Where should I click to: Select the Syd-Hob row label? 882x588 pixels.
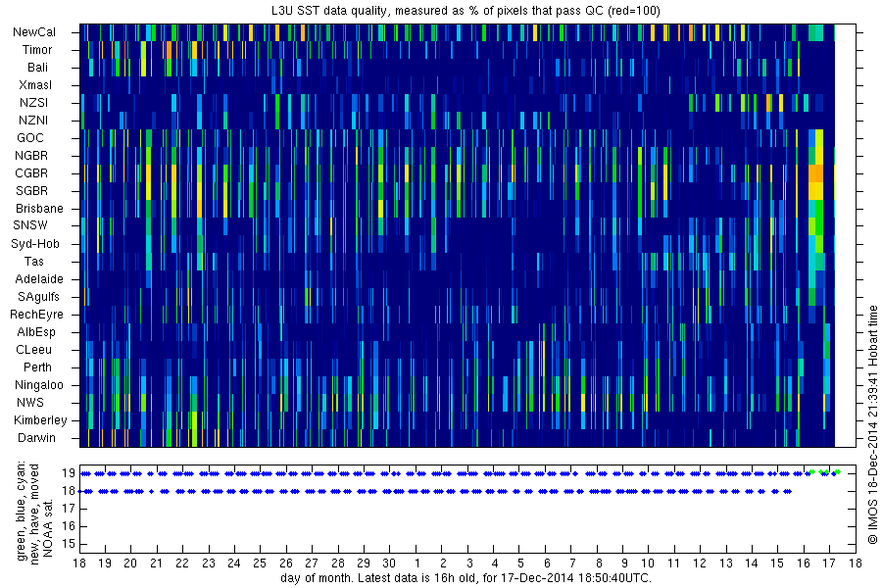click(x=35, y=244)
